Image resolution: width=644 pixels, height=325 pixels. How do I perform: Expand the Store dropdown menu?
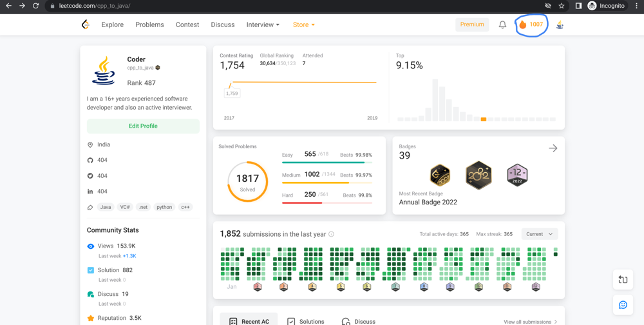coord(303,25)
